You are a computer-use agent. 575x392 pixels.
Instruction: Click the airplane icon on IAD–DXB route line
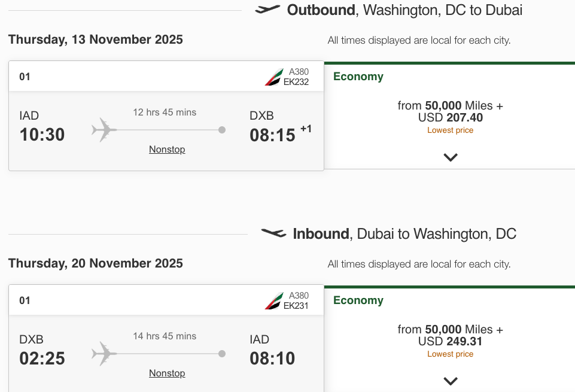[104, 130]
